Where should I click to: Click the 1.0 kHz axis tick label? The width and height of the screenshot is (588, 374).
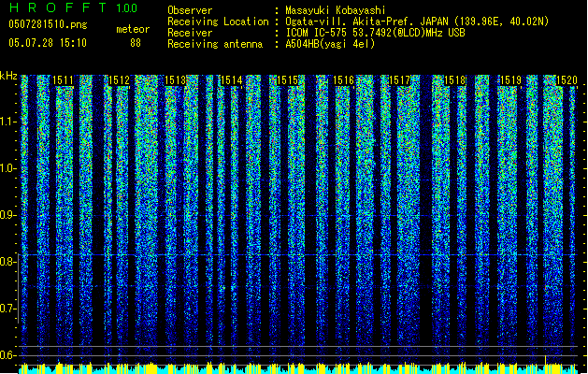pos(7,168)
